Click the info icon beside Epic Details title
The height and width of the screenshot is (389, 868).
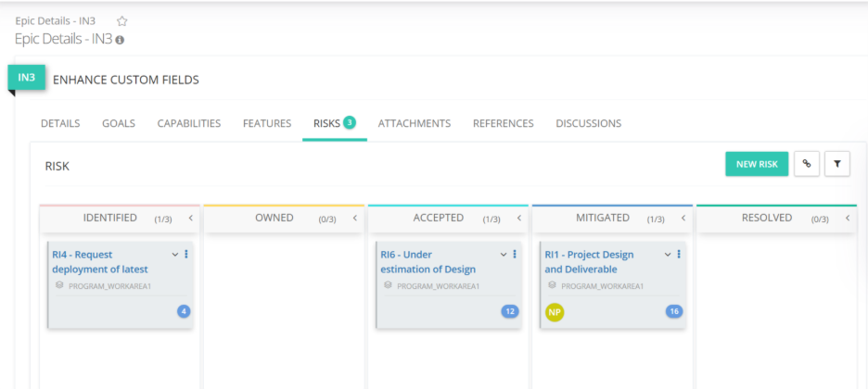point(120,40)
